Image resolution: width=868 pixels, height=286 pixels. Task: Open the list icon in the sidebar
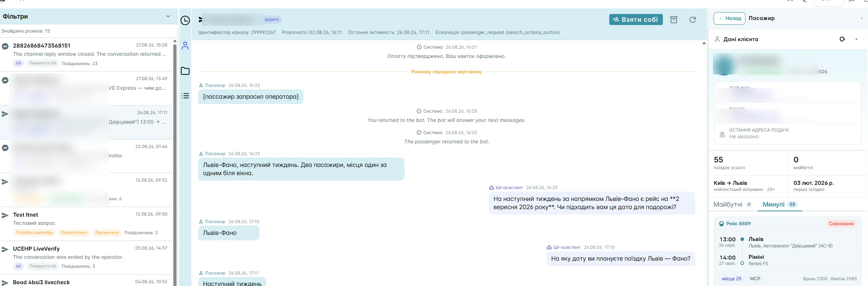(x=185, y=96)
